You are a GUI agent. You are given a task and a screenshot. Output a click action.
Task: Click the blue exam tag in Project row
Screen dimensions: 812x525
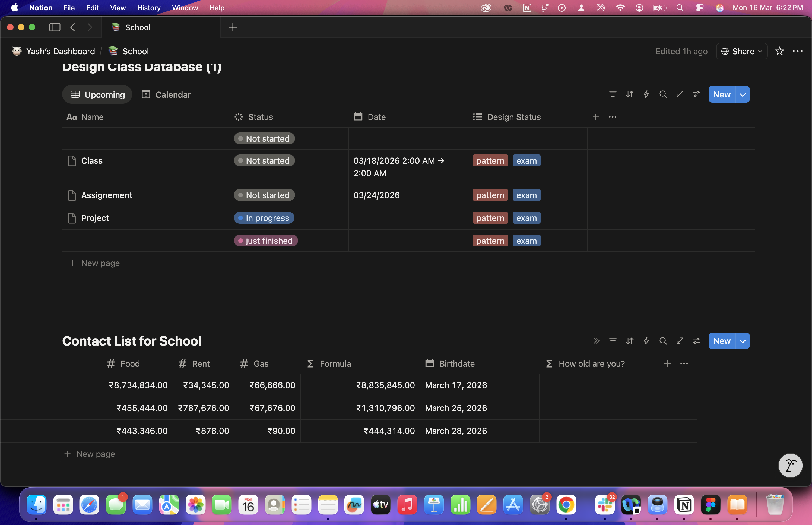[x=526, y=218]
